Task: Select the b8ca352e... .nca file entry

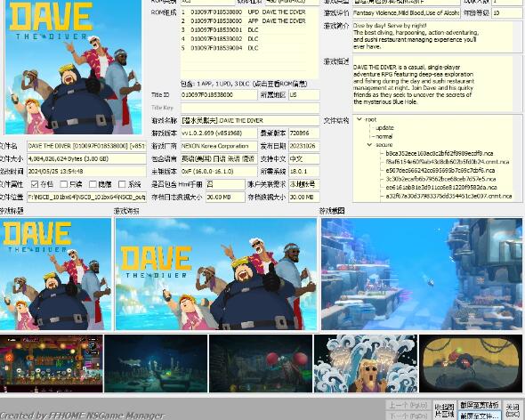Action: coord(440,153)
